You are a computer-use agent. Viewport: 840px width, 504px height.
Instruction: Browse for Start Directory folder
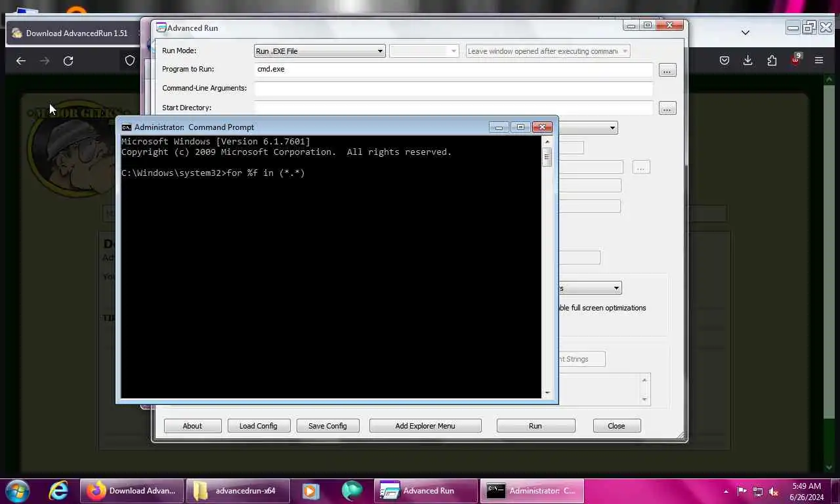coord(667,108)
